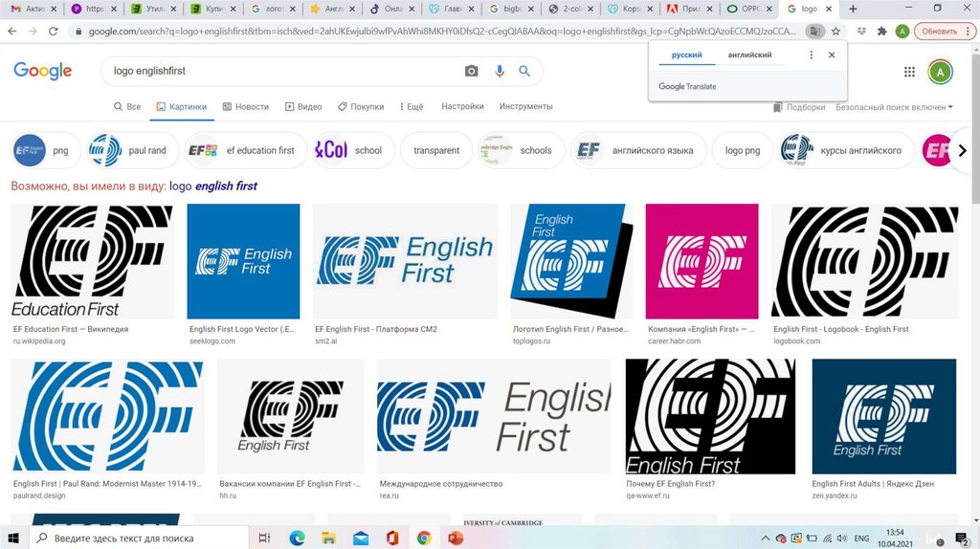The height and width of the screenshot is (549, 980).
Task: Click 'logo english first' suggestion link
Action: (213, 187)
